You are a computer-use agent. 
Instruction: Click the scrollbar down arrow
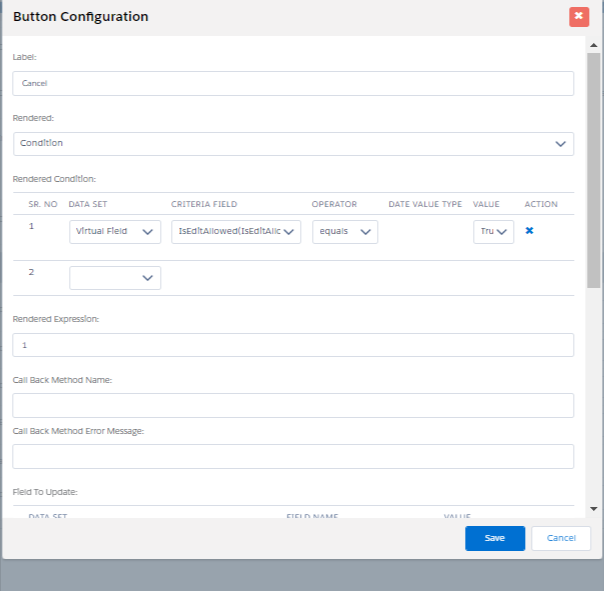(593, 509)
